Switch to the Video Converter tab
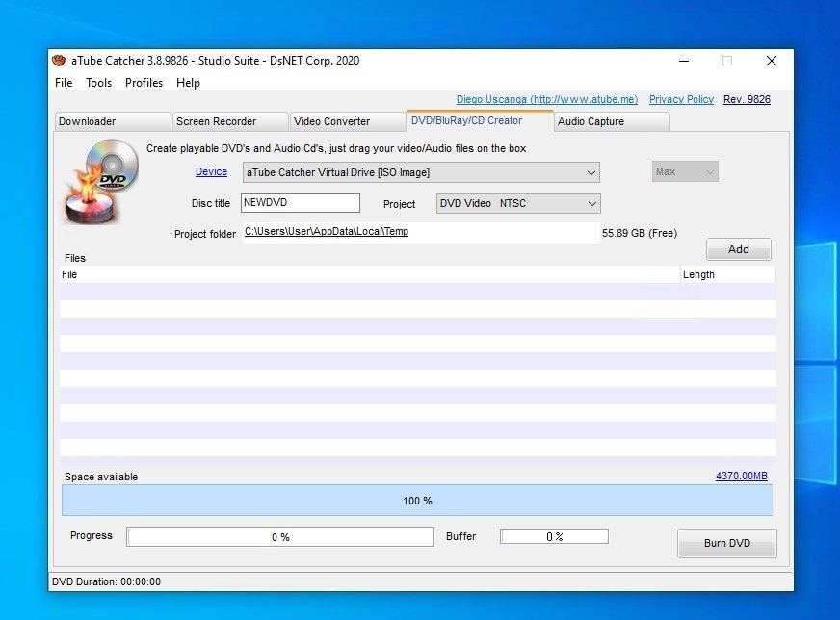840x620 pixels. pyautogui.click(x=347, y=121)
